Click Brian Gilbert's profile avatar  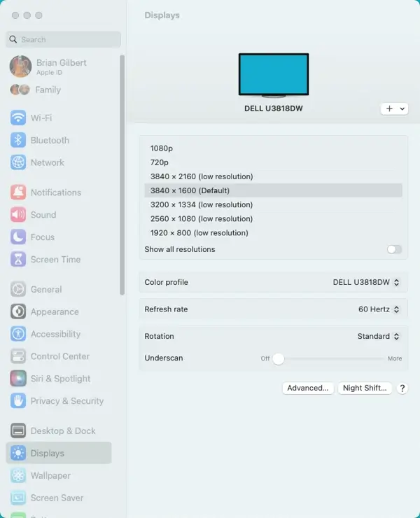tap(20, 66)
